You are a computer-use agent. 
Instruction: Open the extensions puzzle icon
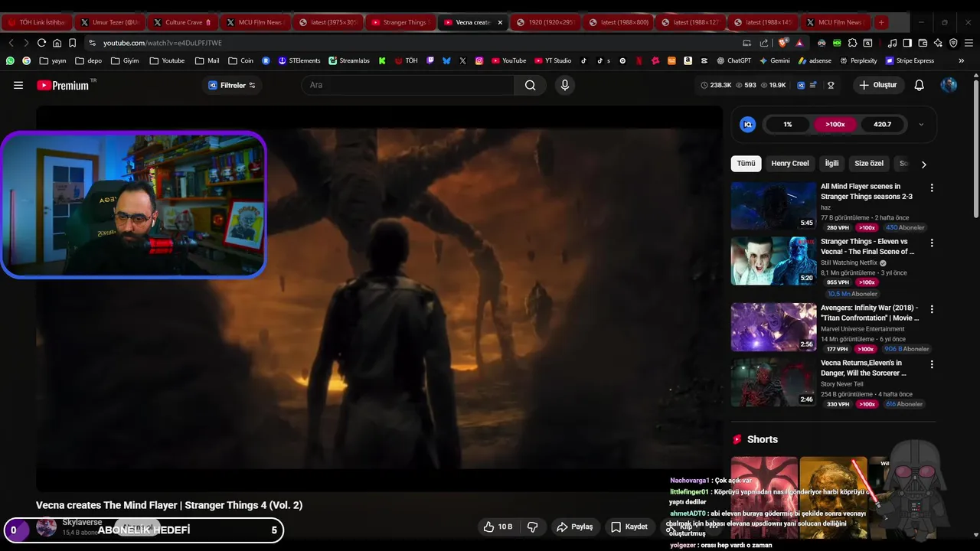pos(852,43)
